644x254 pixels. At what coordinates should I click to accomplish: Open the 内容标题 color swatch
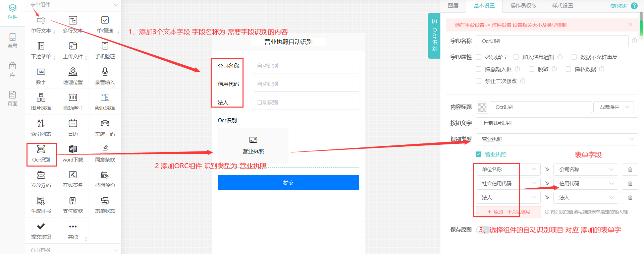click(x=482, y=107)
